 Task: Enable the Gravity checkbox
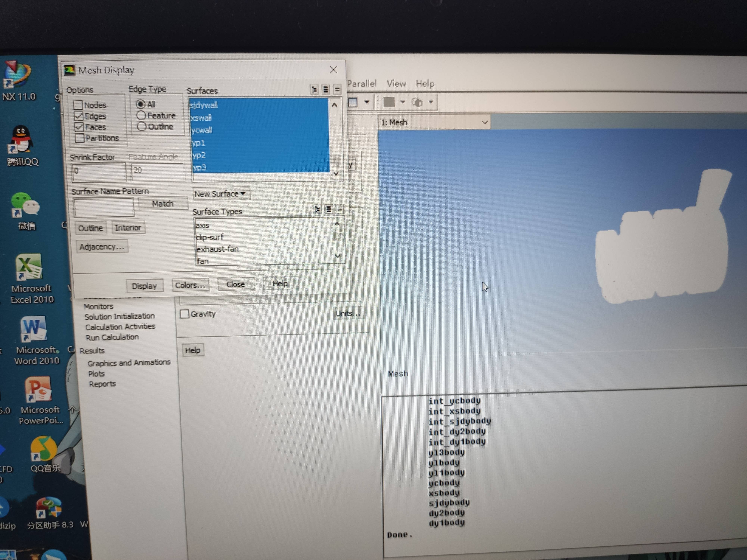184,314
